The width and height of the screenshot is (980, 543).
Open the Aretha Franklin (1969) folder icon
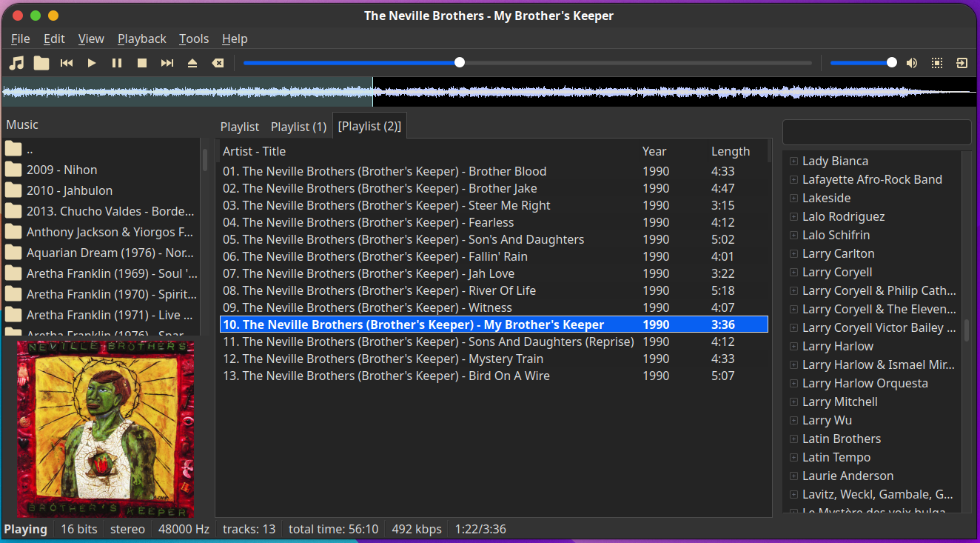click(13, 273)
